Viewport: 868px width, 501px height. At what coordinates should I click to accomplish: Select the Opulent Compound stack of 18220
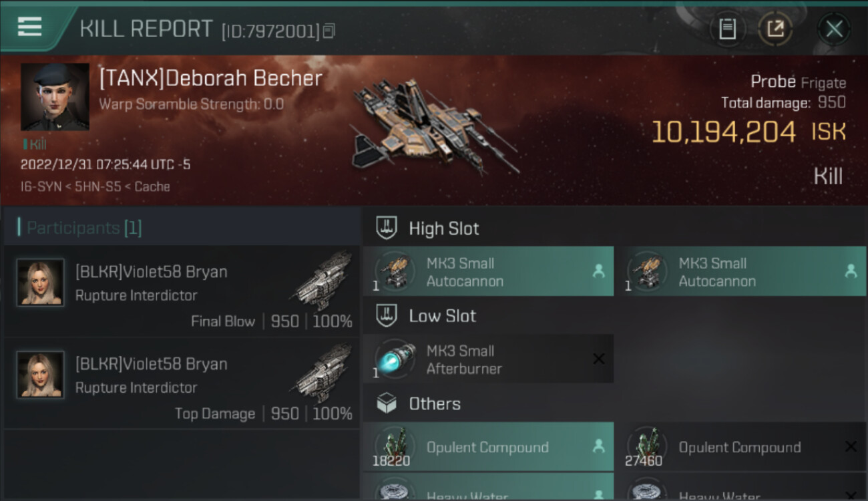488,447
